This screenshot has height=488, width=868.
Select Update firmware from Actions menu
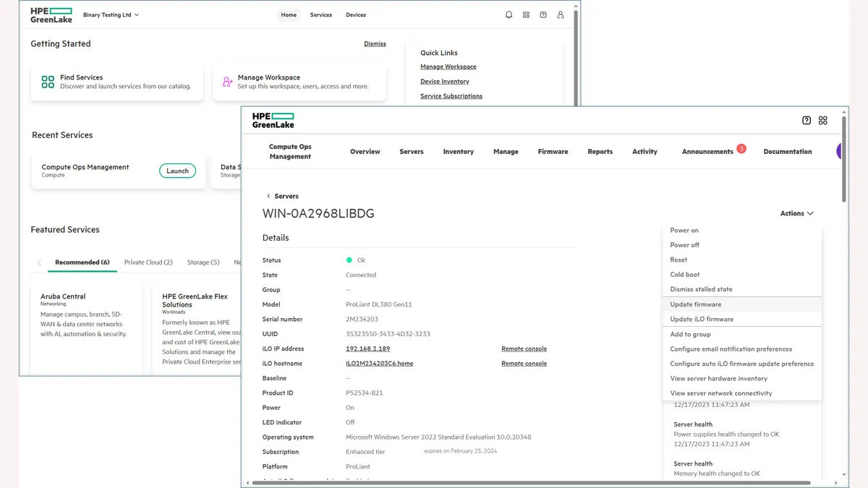point(695,304)
